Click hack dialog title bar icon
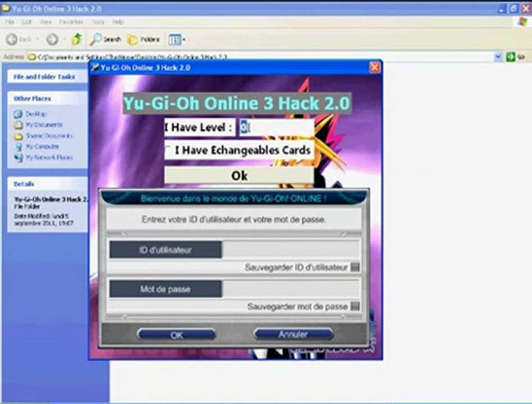Screen dimensions: 532x404 [x=95, y=67]
